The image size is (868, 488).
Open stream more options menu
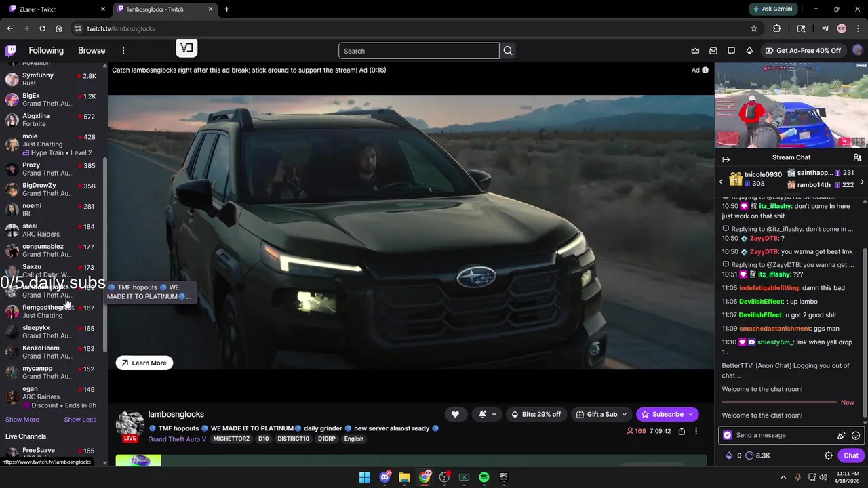point(696,431)
